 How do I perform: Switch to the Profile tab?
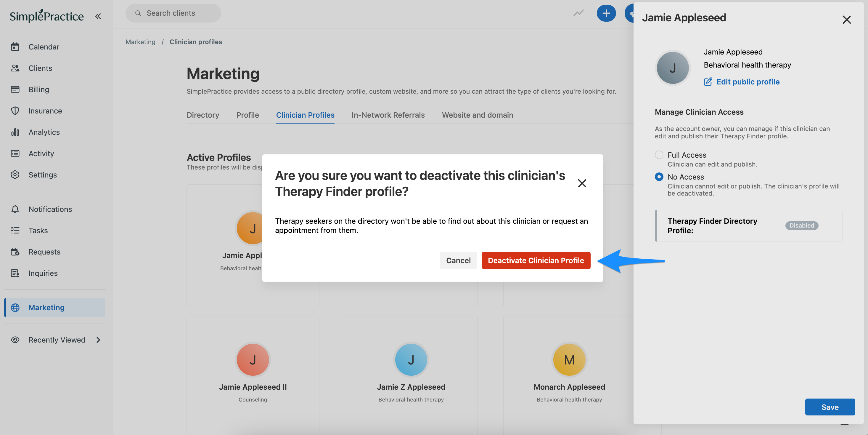[x=248, y=115]
